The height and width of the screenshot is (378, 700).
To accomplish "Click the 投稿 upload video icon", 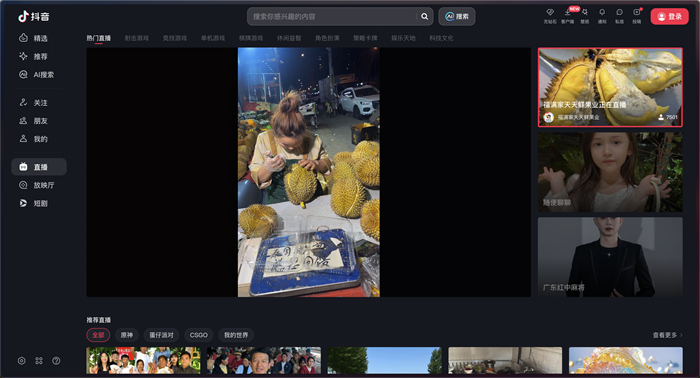I will pyautogui.click(x=637, y=16).
